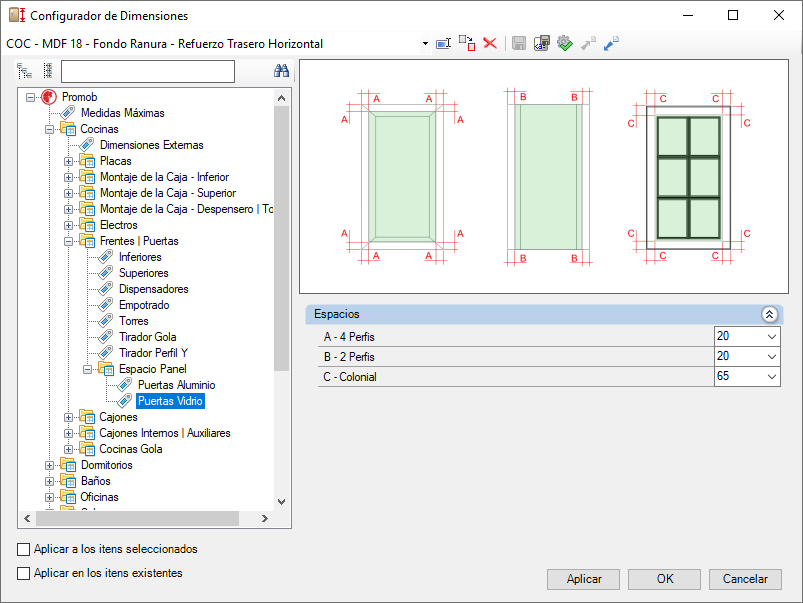Select Cajones Internos | Auxiliares in tree
803x603 pixels.
pos(165,433)
